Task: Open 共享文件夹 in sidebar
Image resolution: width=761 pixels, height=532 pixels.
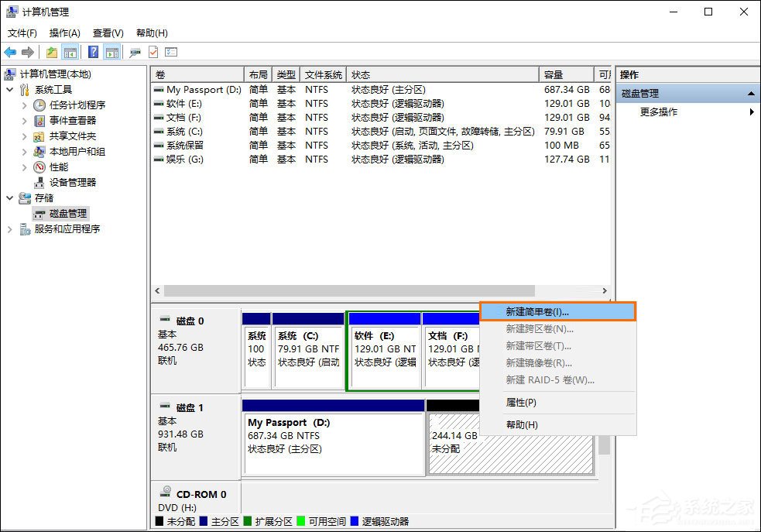Action: pyautogui.click(x=71, y=136)
